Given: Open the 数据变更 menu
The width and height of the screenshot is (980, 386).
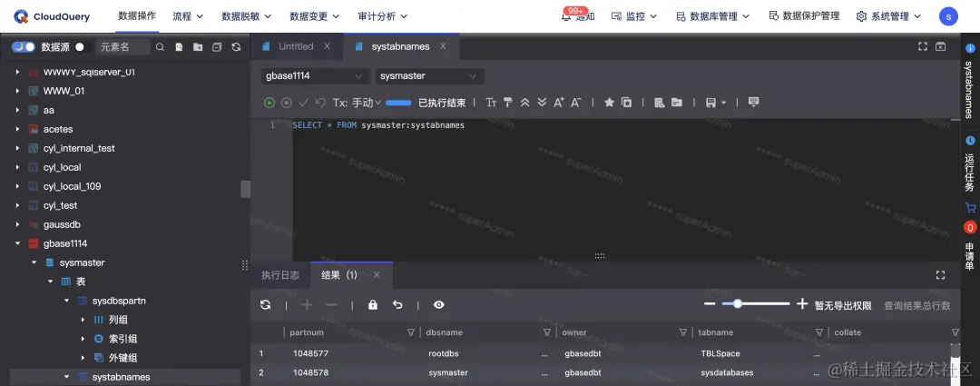Looking at the screenshot, I should pos(314,16).
